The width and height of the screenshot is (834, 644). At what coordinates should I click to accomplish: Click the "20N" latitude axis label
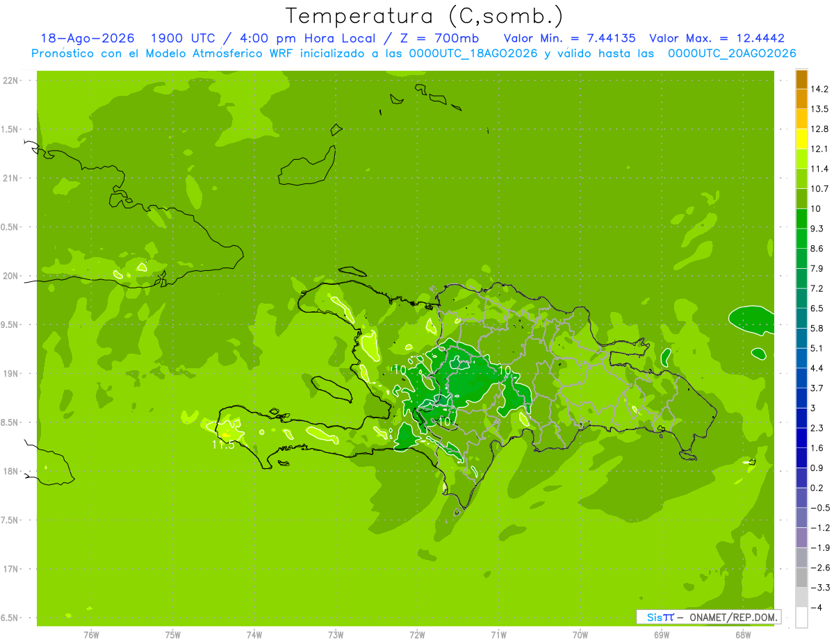(x=11, y=276)
